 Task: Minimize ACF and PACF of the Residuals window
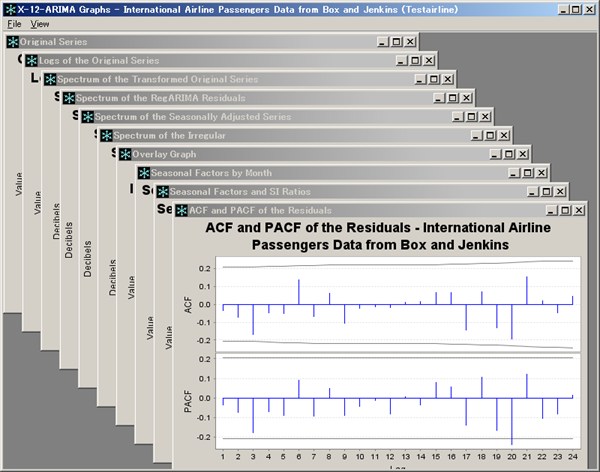[551, 210]
